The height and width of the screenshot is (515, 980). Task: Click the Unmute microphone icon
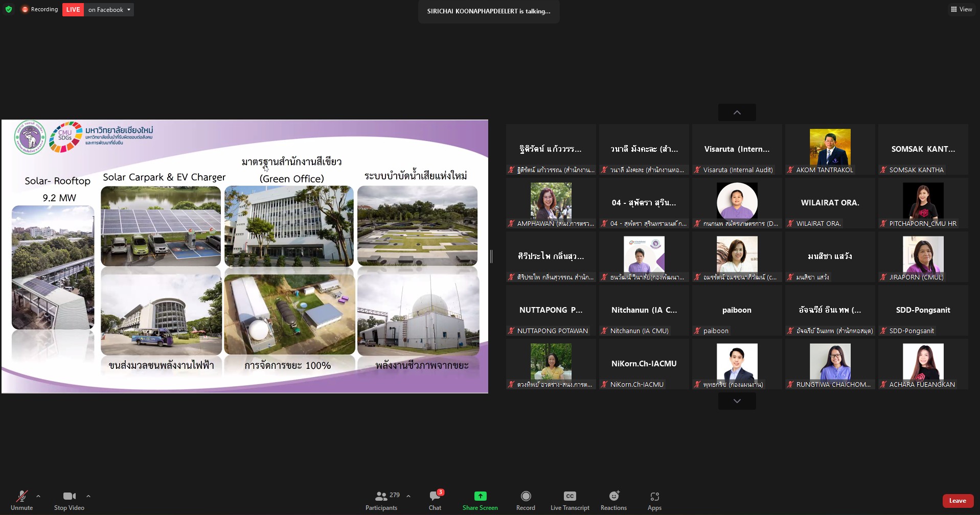pyautogui.click(x=21, y=496)
